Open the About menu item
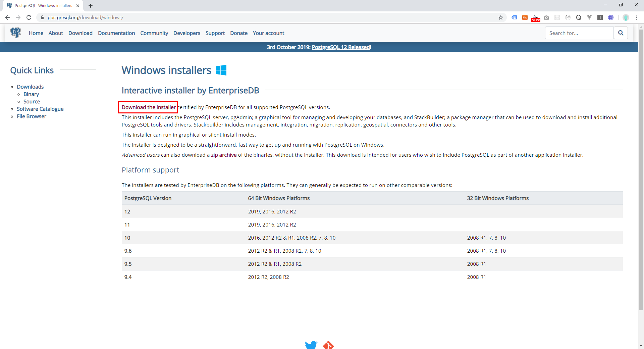This screenshot has height=349, width=644. click(x=56, y=33)
